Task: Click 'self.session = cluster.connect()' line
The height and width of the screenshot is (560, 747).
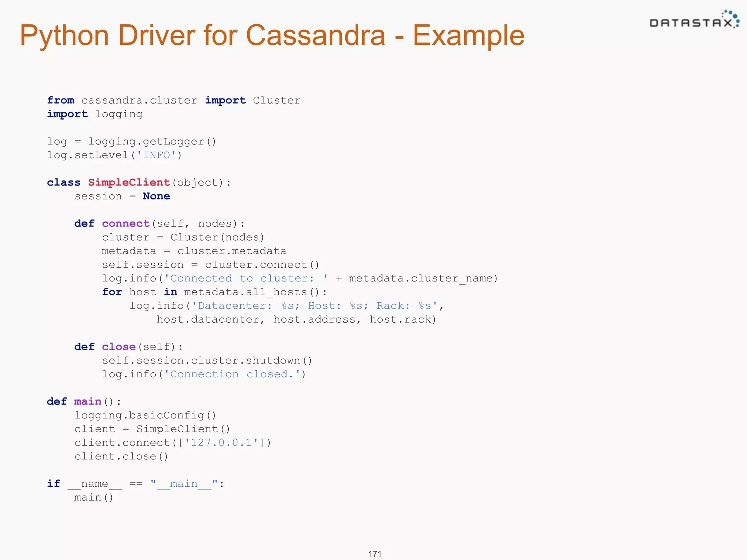Action: (x=210, y=265)
